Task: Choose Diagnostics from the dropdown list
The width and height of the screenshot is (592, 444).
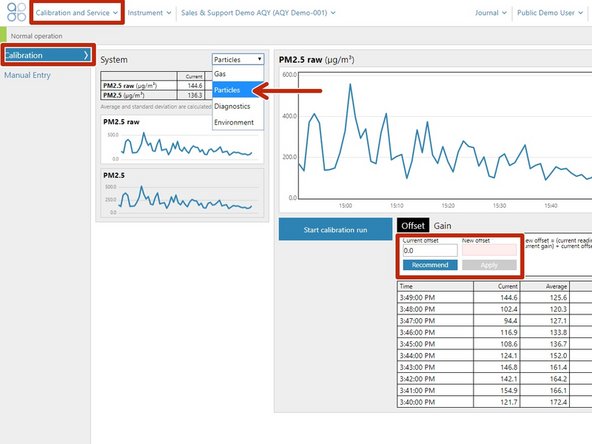Action: 238,106
